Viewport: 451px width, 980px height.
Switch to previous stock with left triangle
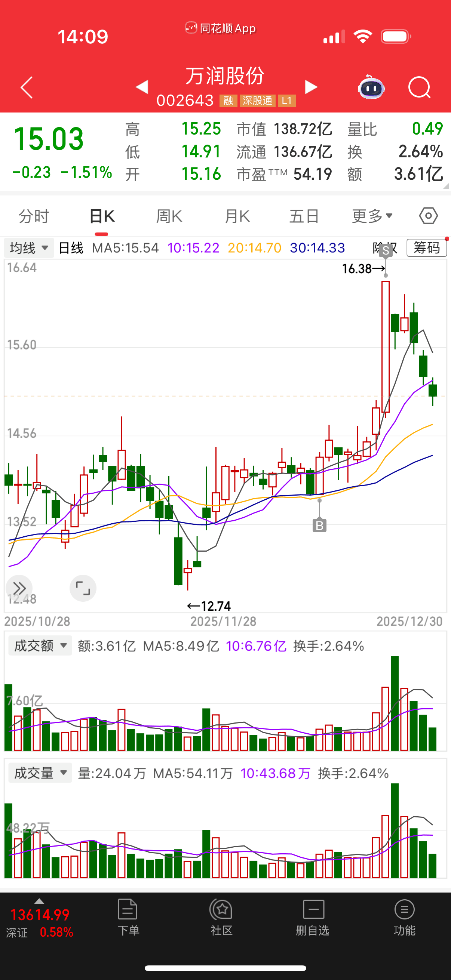142,87
